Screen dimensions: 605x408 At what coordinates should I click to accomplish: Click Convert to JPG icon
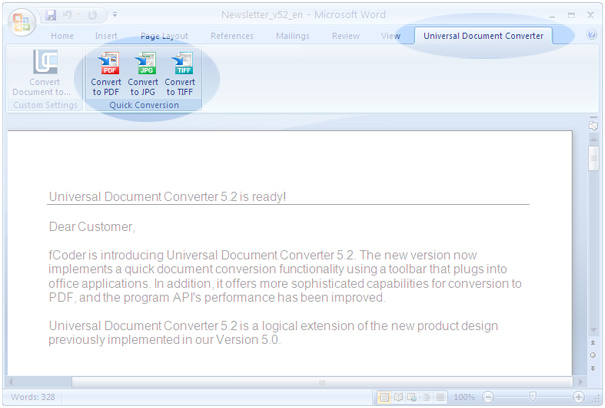click(143, 74)
